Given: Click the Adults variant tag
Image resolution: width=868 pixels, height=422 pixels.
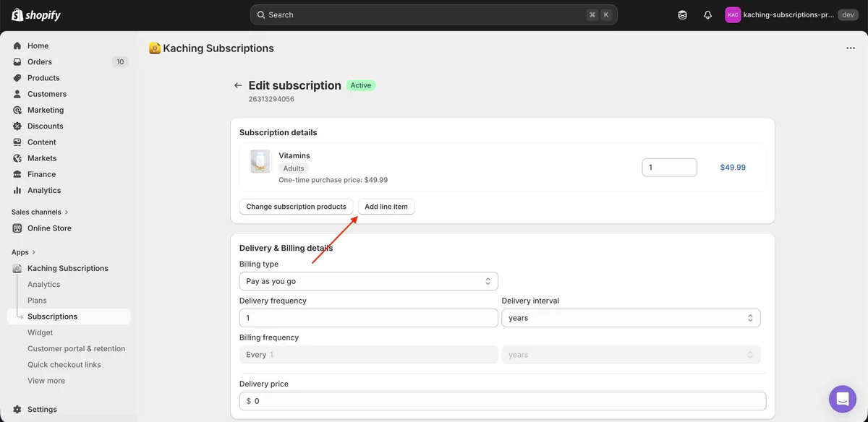Looking at the screenshot, I should tap(294, 168).
